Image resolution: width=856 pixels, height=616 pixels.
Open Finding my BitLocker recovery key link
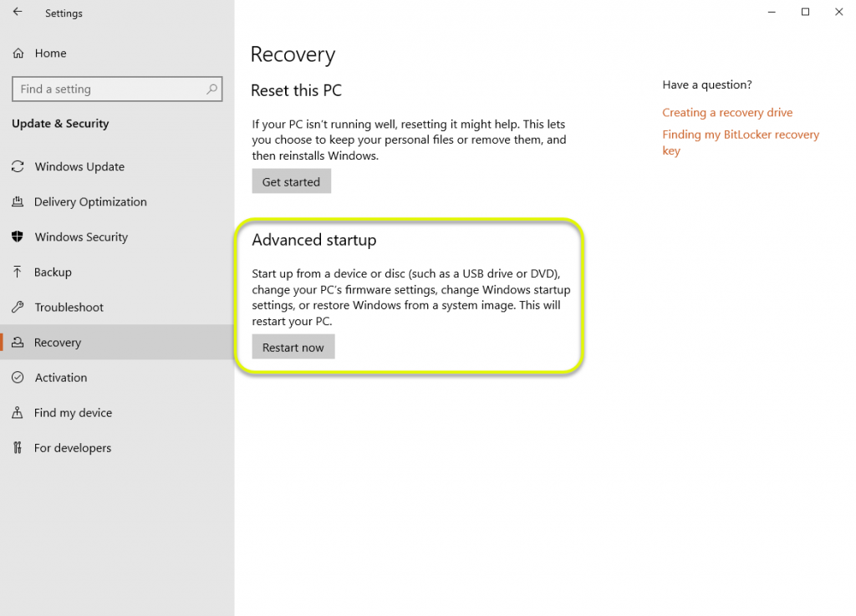[x=741, y=142]
